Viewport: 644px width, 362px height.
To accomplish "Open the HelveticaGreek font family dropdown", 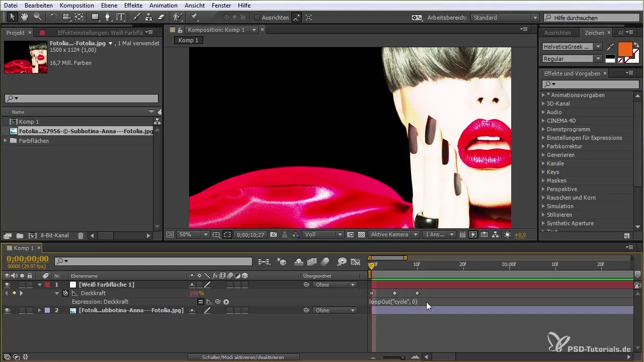I will (x=572, y=47).
